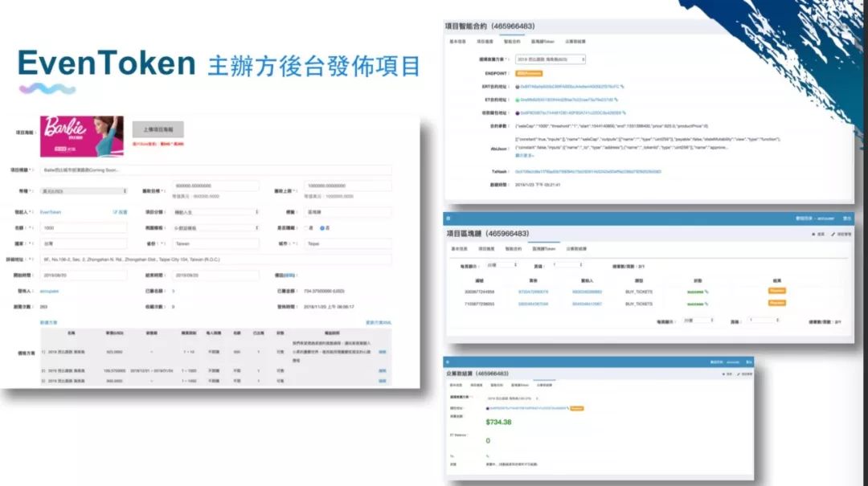Screen dimensions: 868x486
Task: Open buyer link in second blockchain row
Action: pyautogui.click(x=587, y=304)
